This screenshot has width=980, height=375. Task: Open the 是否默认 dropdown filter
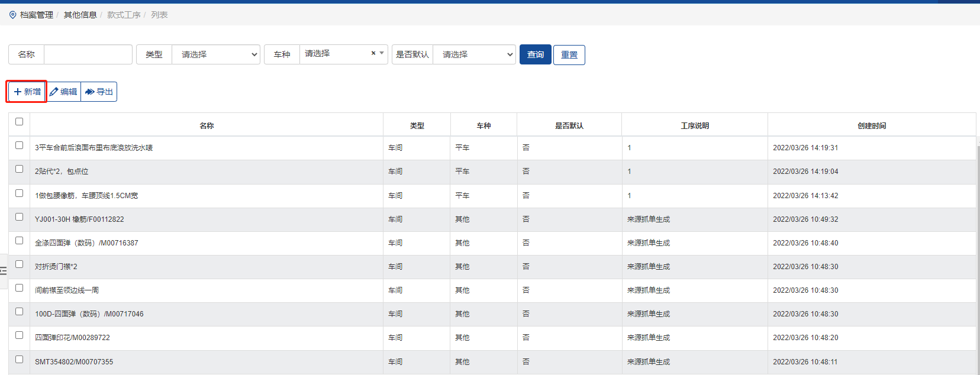473,54
